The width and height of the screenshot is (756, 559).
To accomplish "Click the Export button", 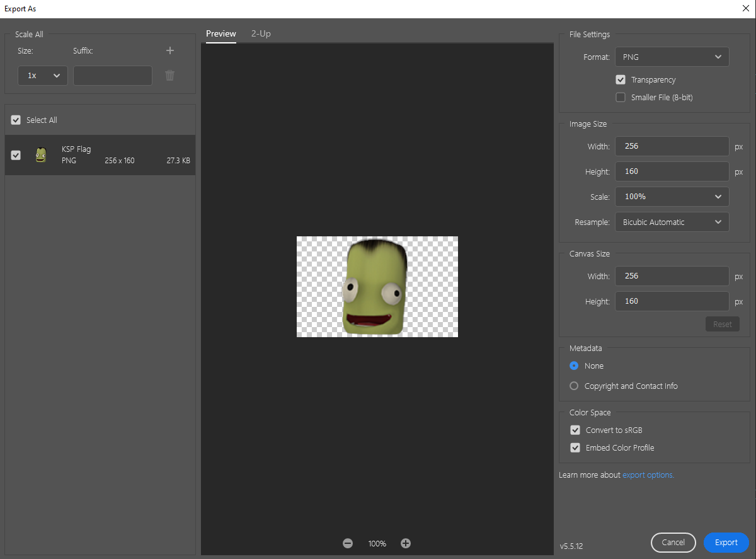I will (x=726, y=543).
